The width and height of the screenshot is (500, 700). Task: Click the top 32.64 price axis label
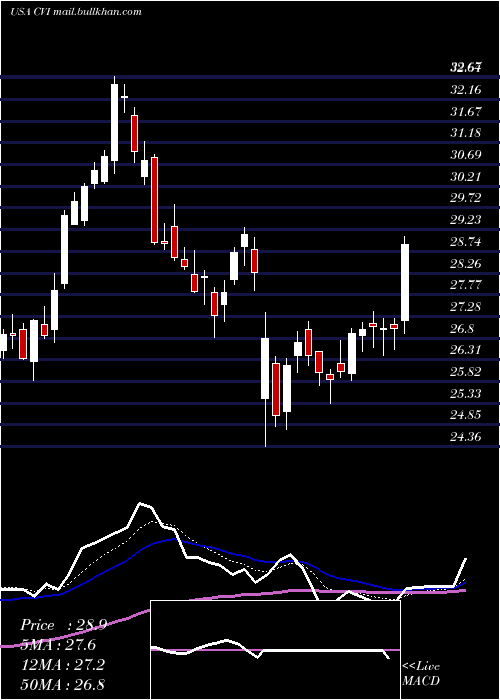[466, 68]
